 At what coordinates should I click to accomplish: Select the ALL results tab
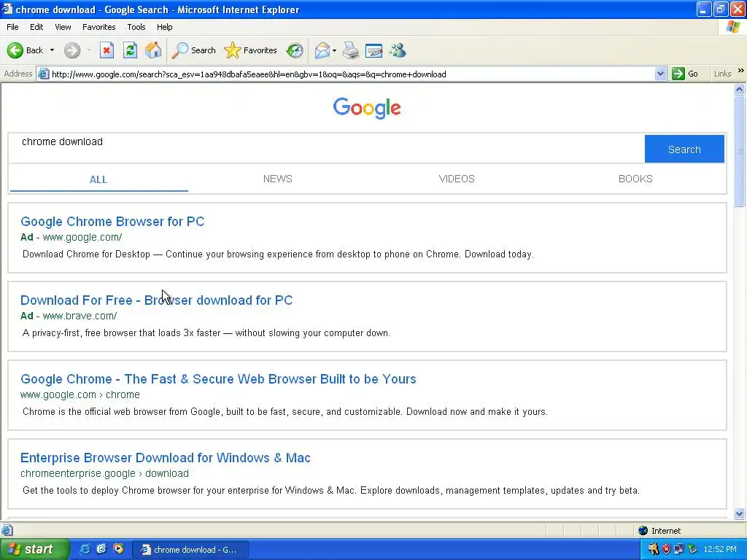coord(98,179)
